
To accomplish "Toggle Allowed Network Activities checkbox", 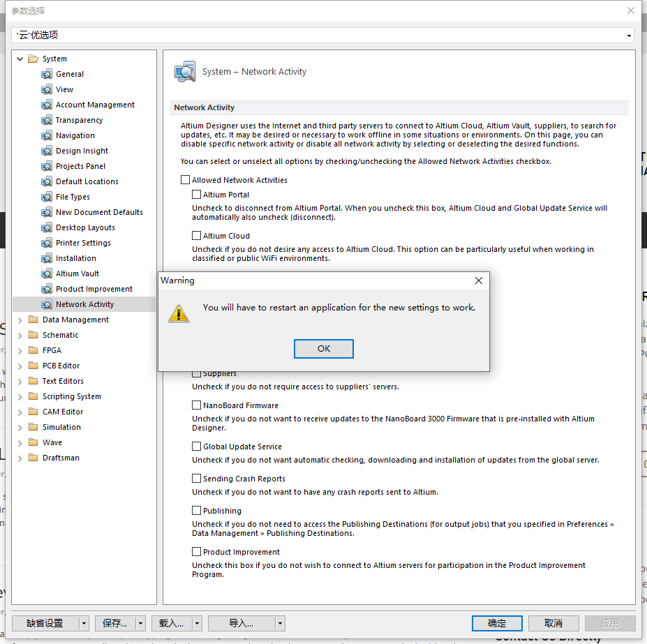I will 185,180.
